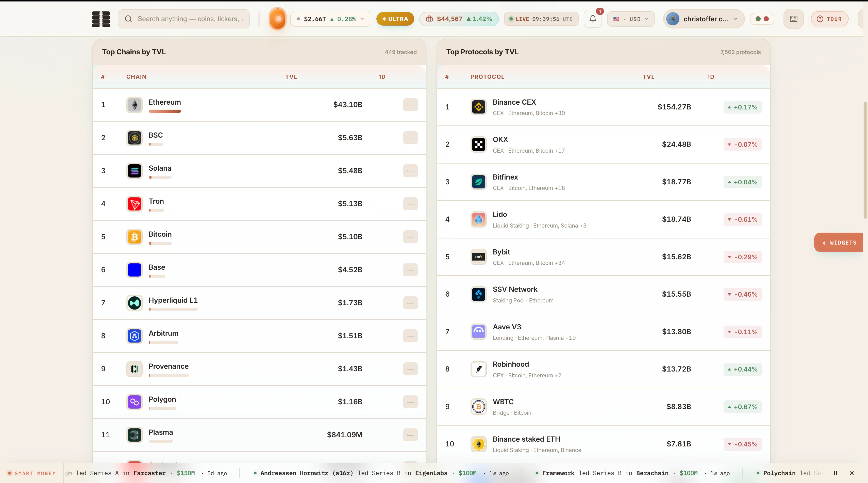Focus the Search anything input field
This screenshot has width=868, height=483.
[184, 19]
